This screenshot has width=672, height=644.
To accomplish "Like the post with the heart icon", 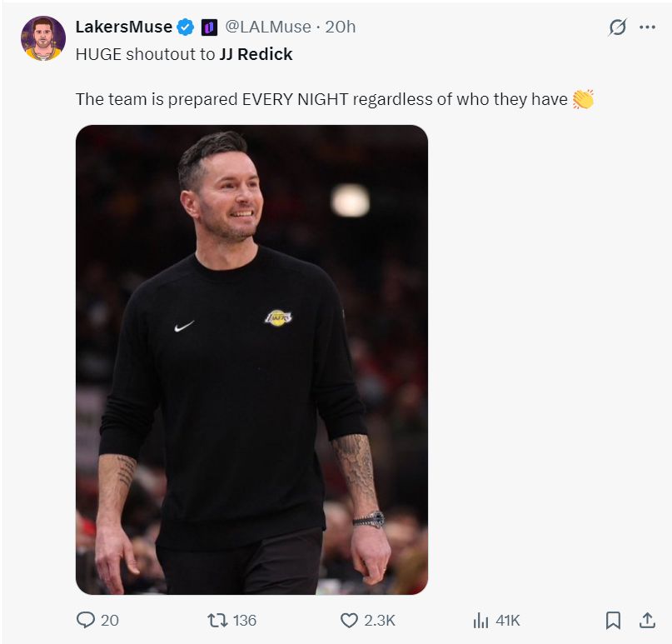I will click(349, 620).
